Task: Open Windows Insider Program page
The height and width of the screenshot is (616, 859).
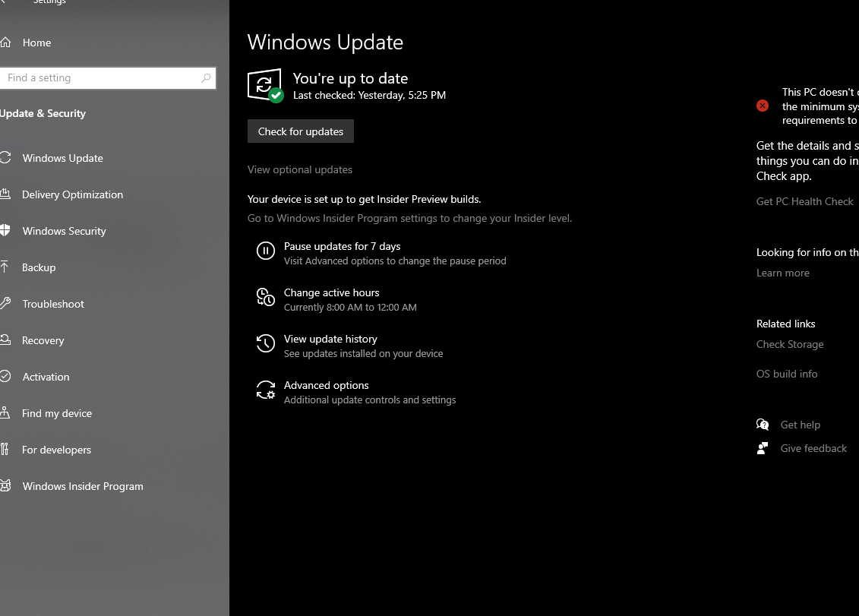Action: tap(83, 486)
